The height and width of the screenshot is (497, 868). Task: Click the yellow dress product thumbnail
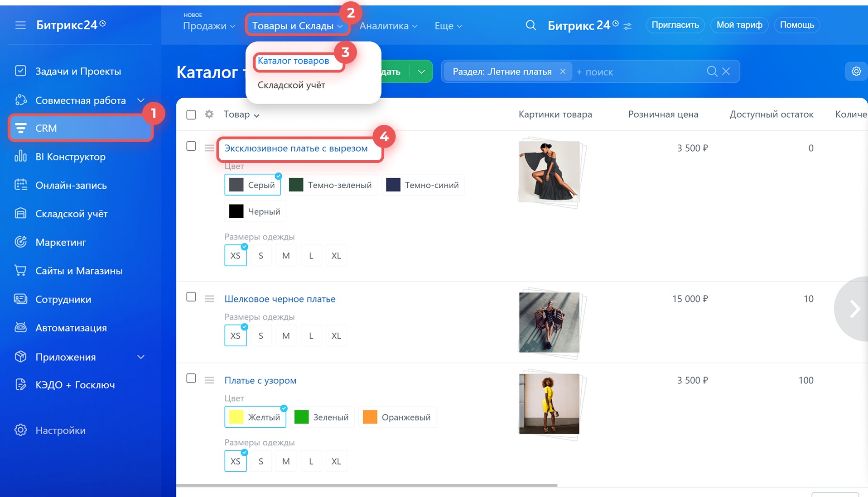(x=549, y=404)
